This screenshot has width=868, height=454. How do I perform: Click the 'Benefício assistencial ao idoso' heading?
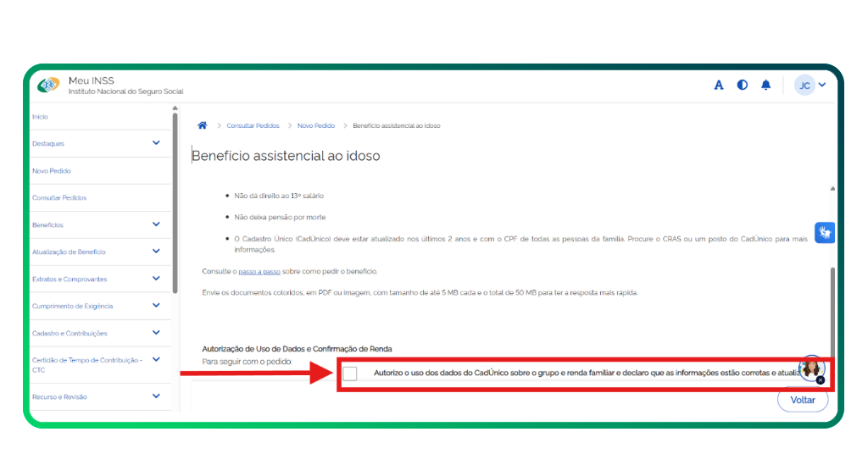[x=286, y=155]
